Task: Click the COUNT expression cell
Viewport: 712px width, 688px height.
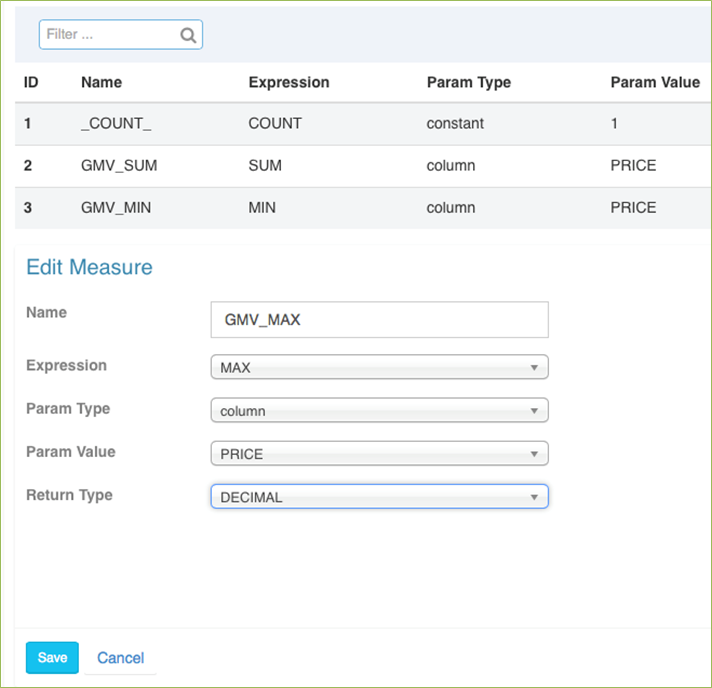Action: click(x=275, y=124)
